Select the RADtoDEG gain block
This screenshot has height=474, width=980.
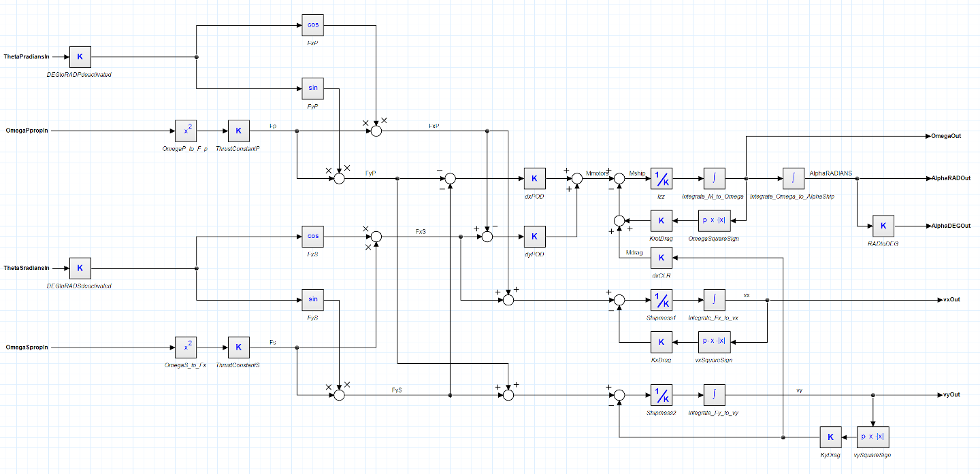883,226
